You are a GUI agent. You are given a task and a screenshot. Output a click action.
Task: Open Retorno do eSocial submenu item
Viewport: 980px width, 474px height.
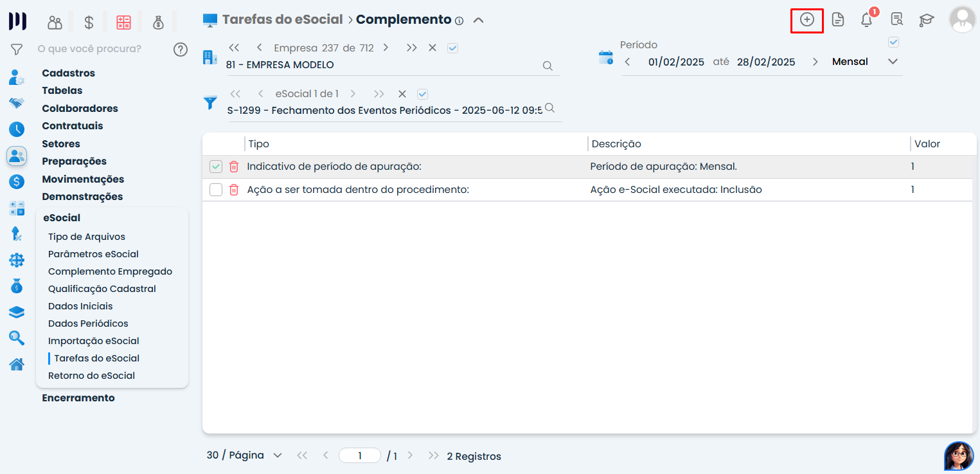pos(91,376)
